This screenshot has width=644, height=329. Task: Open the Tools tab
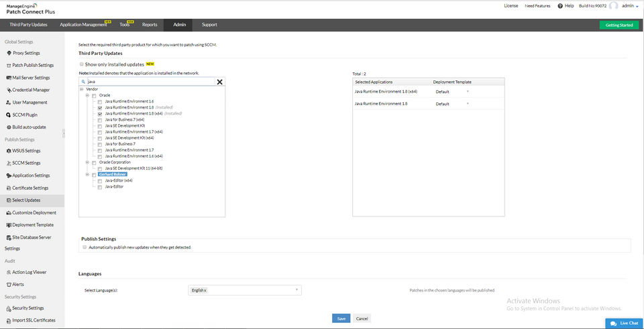pyautogui.click(x=125, y=25)
